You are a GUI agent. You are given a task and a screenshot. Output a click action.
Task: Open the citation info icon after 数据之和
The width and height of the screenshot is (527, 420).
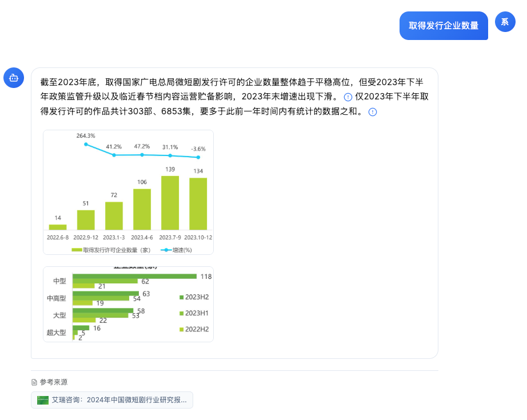point(373,112)
